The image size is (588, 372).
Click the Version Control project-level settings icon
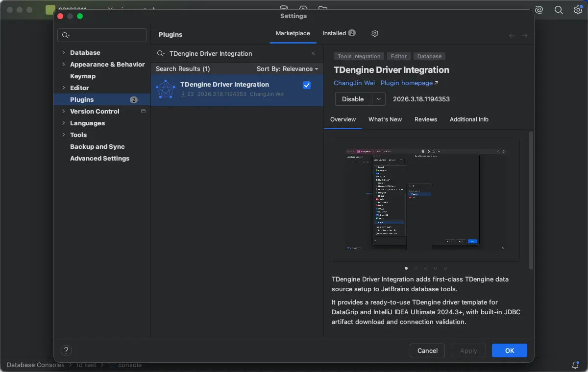(143, 111)
